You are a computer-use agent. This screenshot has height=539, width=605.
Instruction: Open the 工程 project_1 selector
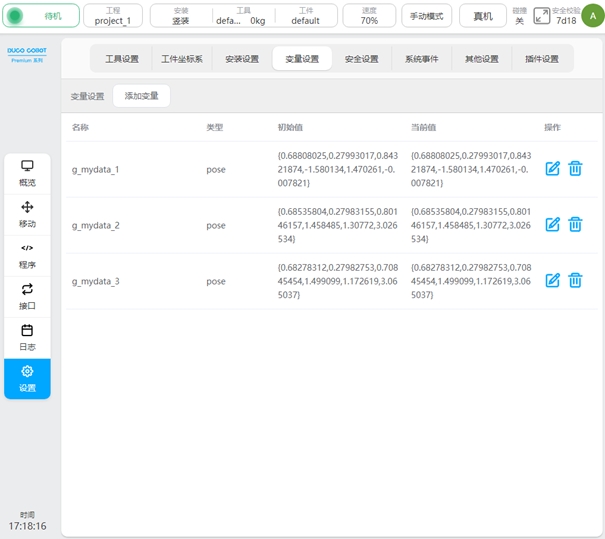[112, 16]
